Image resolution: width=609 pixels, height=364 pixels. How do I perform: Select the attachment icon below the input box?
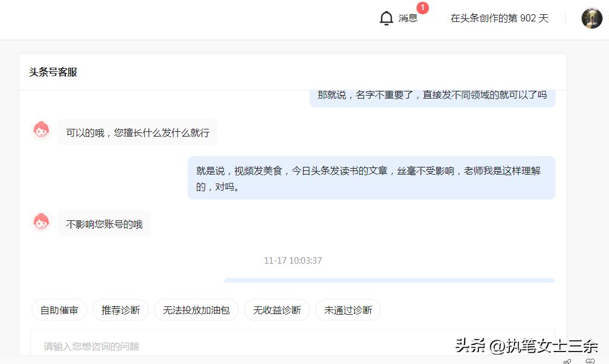point(567,361)
